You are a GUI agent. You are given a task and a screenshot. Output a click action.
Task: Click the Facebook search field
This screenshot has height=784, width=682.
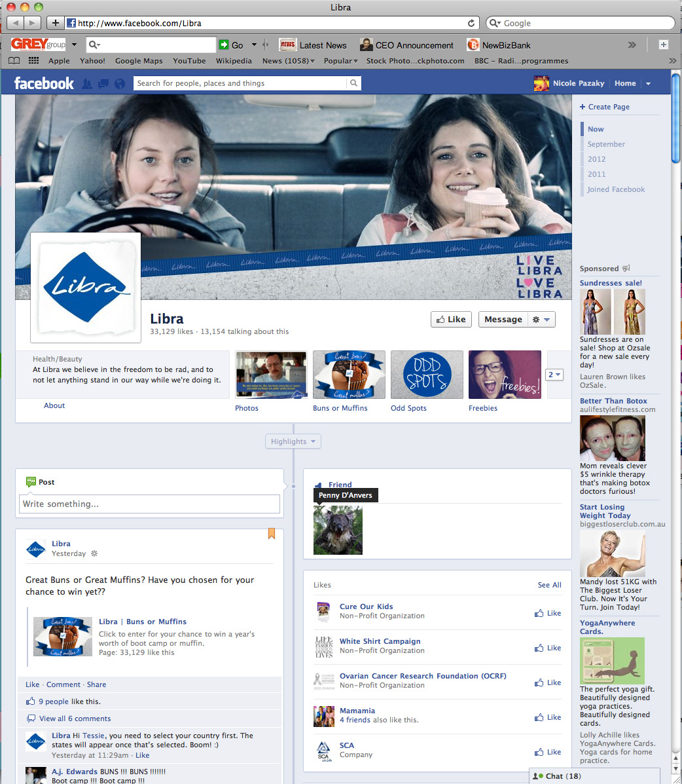tap(240, 83)
